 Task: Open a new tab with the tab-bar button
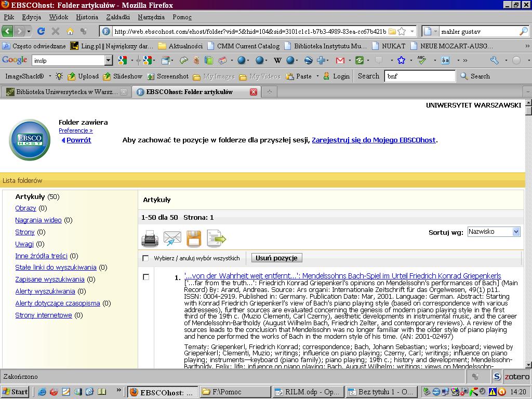click(270, 92)
